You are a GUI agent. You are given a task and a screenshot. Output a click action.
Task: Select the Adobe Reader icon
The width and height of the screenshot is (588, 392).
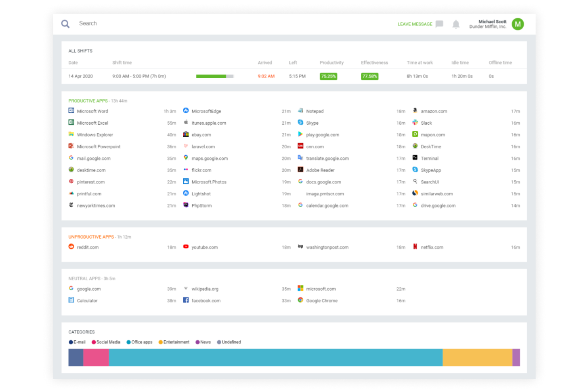click(x=300, y=170)
